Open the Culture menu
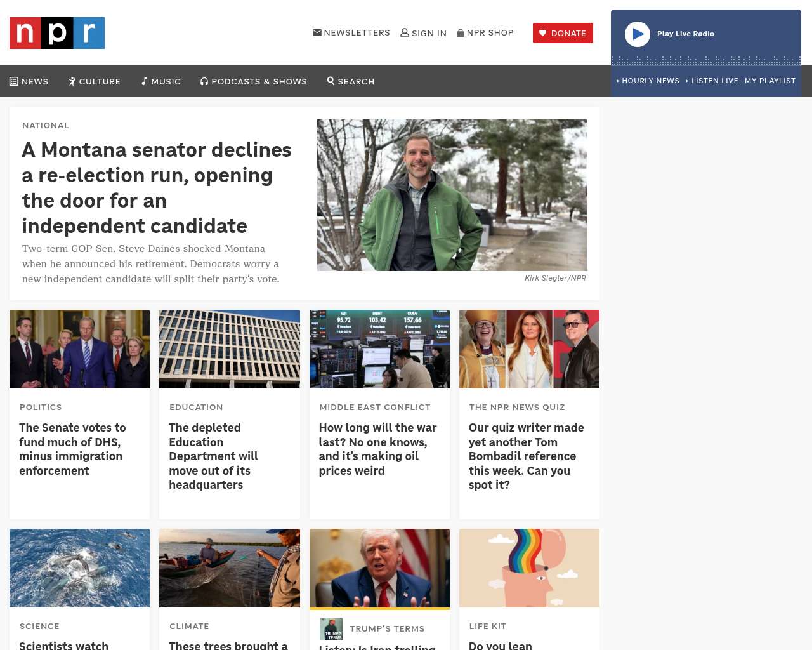Image resolution: width=812 pixels, height=650 pixels. coord(95,81)
